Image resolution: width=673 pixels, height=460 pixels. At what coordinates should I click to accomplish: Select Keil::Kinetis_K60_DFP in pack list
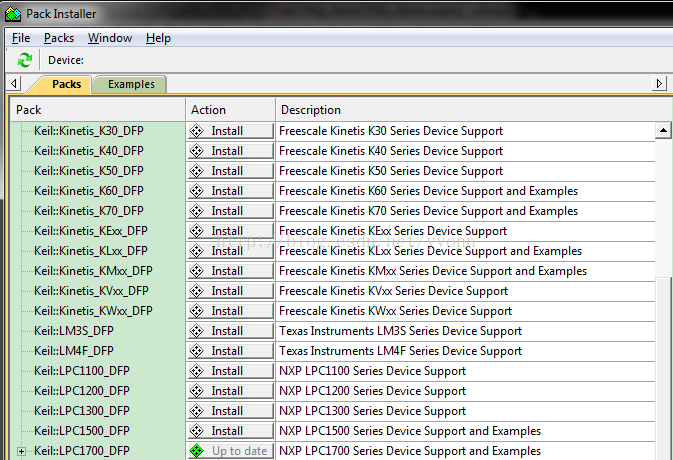coord(89,191)
